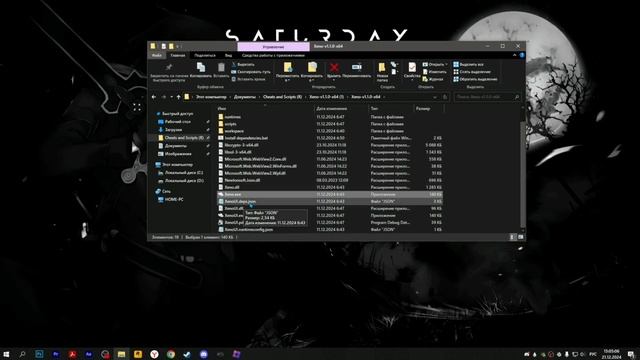Image resolution: width=640 pixels, height=360 pixels.
Task: Open address bar history dropdown
Action: (435, 97)
